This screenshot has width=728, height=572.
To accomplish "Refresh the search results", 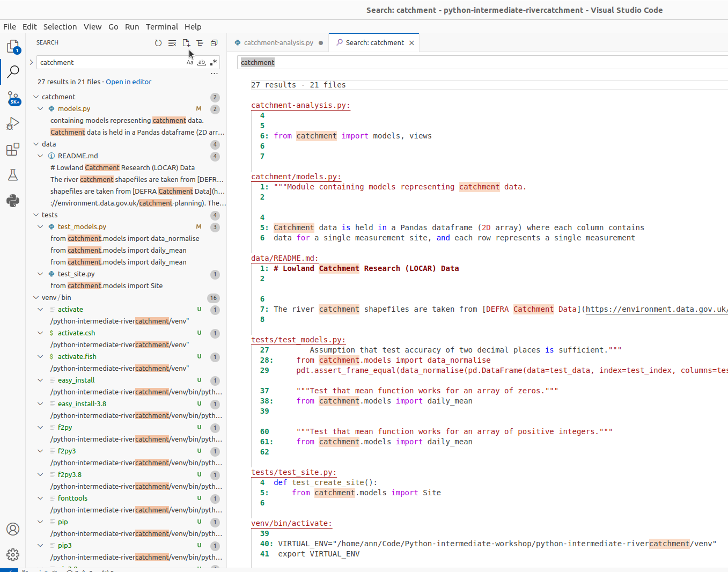I will [158, 43].
